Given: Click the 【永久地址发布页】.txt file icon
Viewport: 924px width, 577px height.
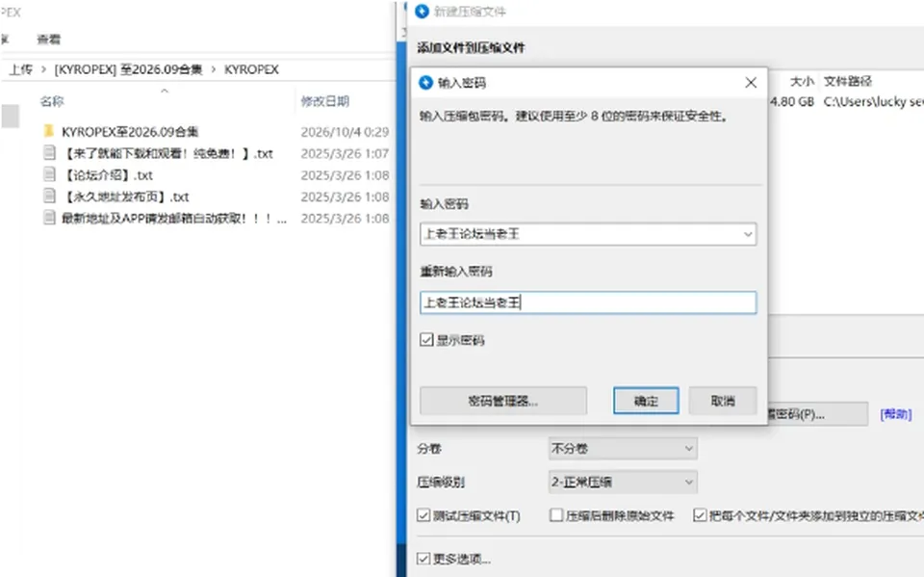Looking at the screenshot, I should [x=49, y=196].
